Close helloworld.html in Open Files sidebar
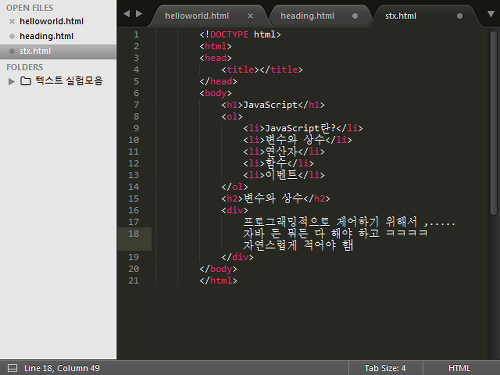Screen dimensions: 500x375 click(x=12, y=22)
